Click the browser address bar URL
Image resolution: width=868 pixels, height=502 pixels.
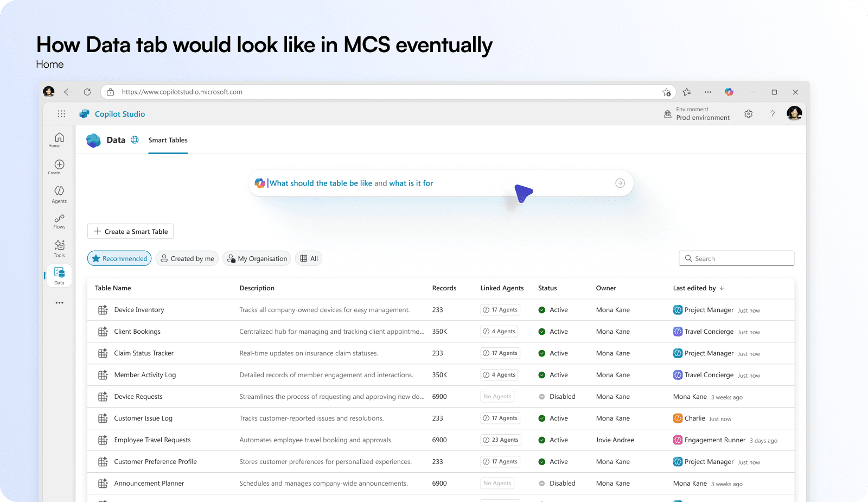point(182,92)
